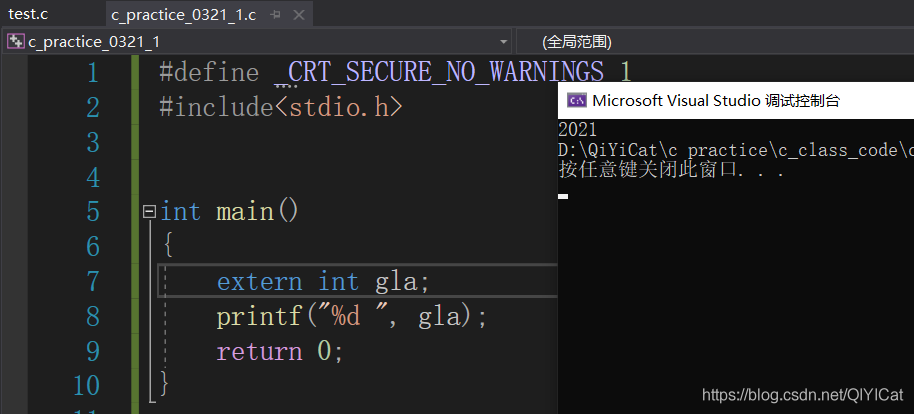Select the c_practice_0321_1.c tab
Viewport: 914px width, 414px height.
pos(184,15)
